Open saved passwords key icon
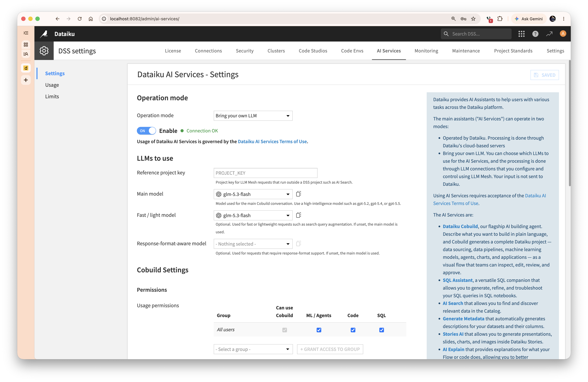This screenshot has height=382, width=588. 463,19
